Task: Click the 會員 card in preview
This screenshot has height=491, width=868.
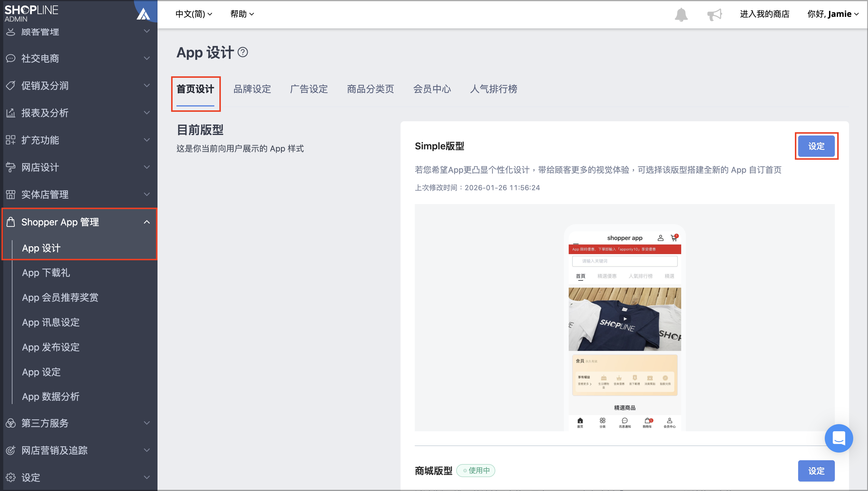Action: pos(625,375)
